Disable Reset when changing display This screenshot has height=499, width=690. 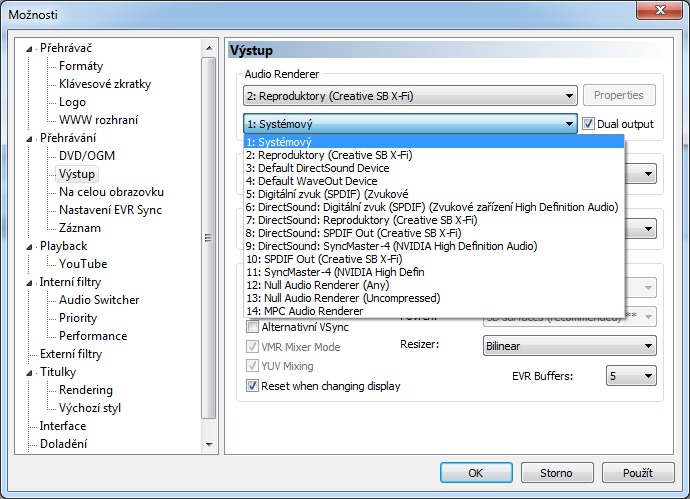[x=253, y=386]
